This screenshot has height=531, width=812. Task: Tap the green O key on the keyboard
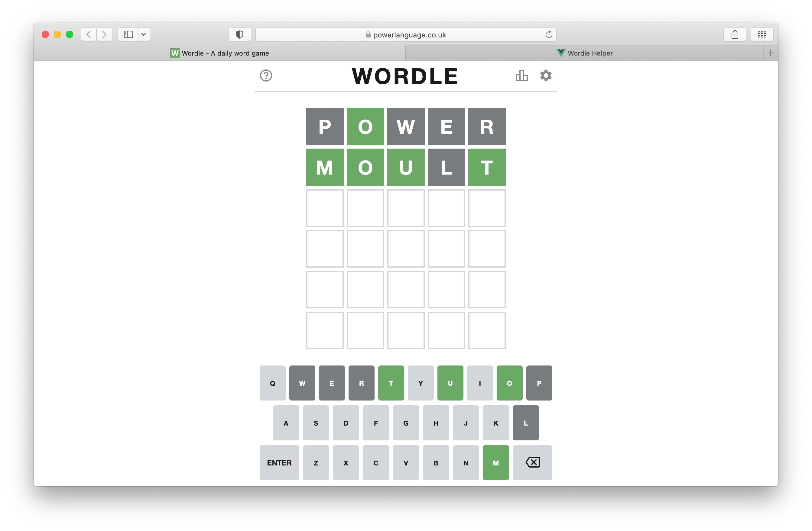(509, 383)
